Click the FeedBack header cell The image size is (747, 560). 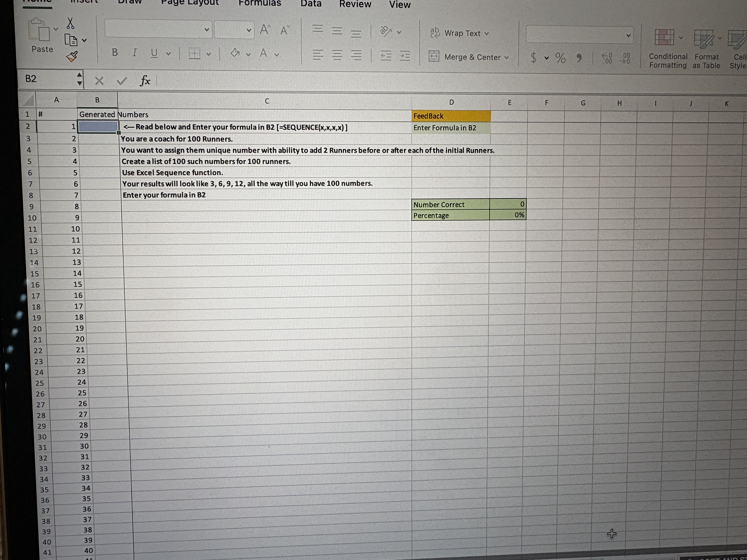pos(451,116)
